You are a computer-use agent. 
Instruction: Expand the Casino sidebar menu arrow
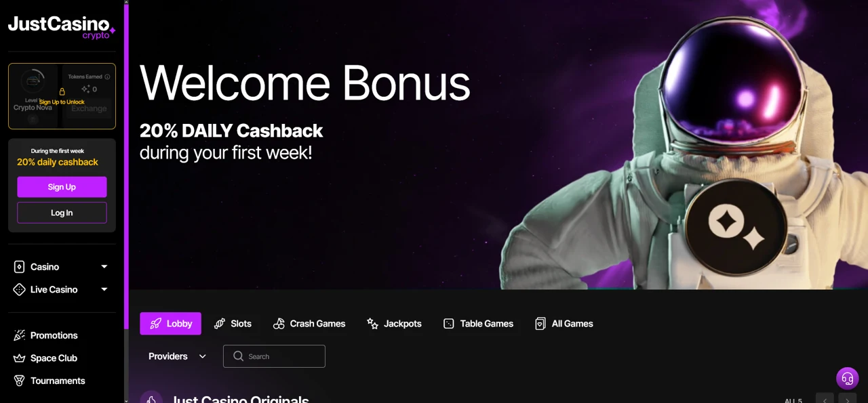104,267
